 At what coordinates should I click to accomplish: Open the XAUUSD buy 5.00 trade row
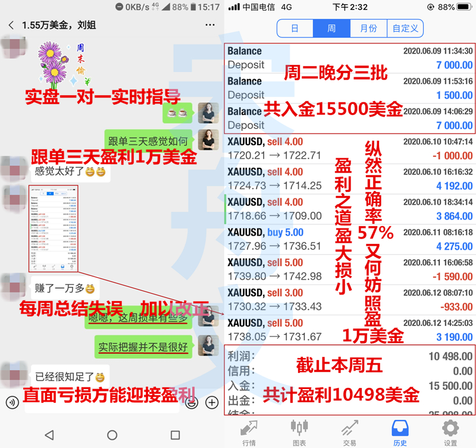pyautogui.click(x=350, y=239)
